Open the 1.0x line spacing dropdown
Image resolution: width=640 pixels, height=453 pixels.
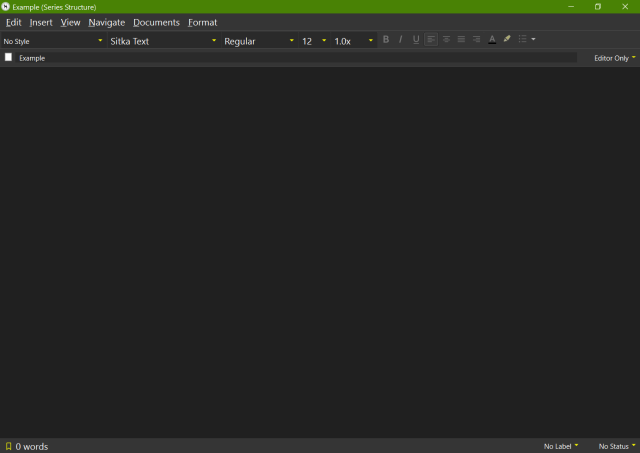click(353, 41)
